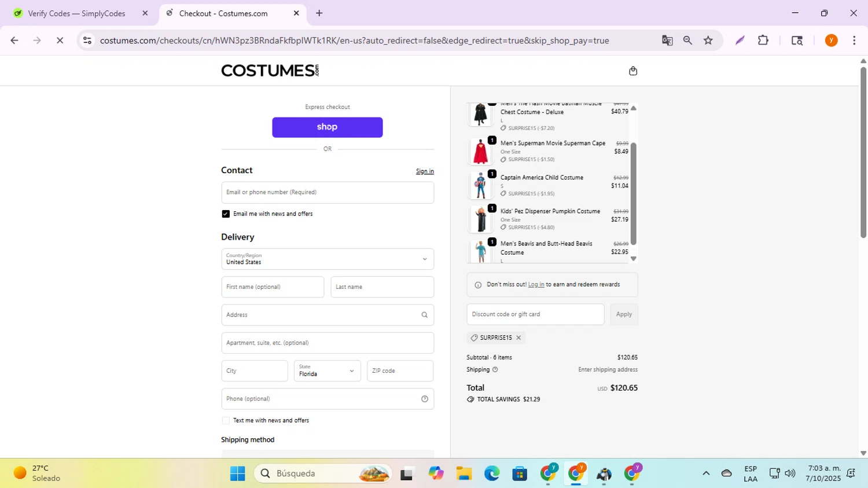Check Text me with news and offers
The height and width of the screenshot is (488, 868).
click(x=226, y=421)
